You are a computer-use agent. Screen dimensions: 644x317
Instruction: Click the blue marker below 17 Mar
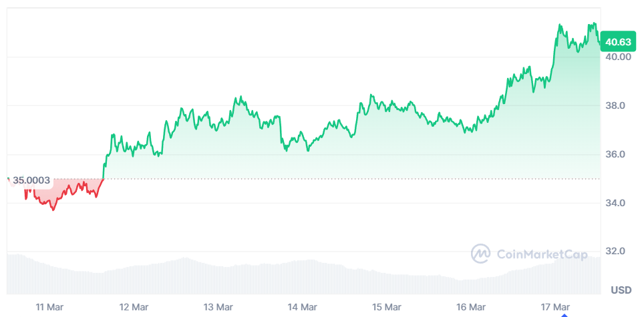pos(565,315)
